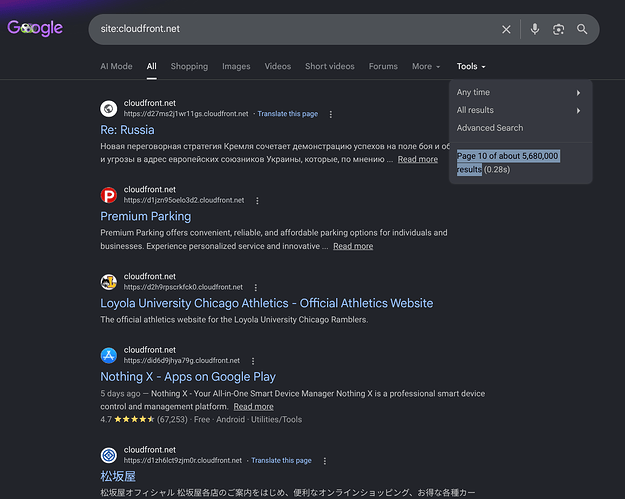
Task: Read more of Nothing X snippet
Action: [x=254, y=407]
